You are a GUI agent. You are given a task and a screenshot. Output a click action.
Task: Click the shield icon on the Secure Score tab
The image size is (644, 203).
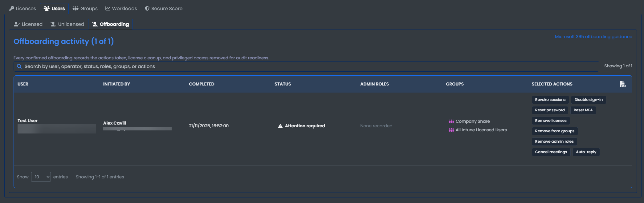pyautogui.click(x=147, y=9)
